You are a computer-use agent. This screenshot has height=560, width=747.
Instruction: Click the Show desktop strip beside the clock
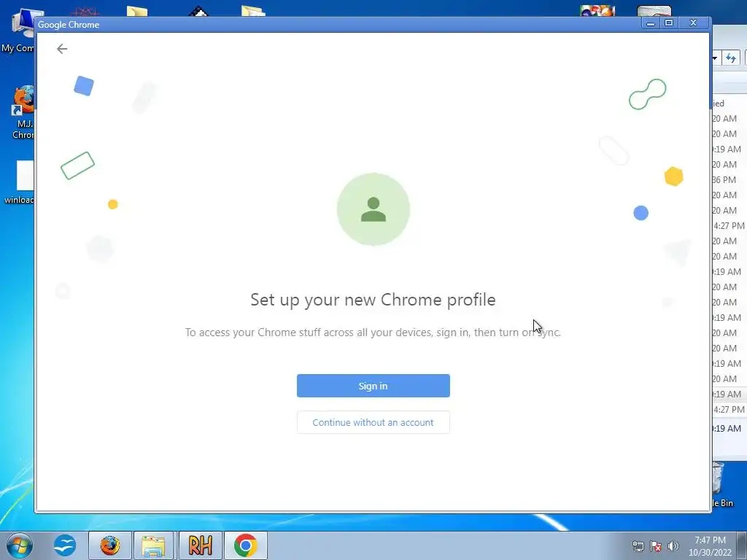[743, 545]
